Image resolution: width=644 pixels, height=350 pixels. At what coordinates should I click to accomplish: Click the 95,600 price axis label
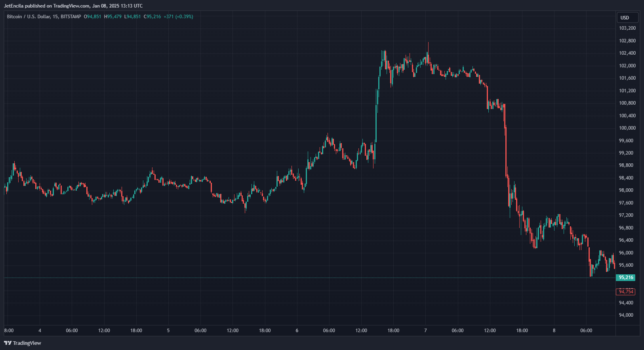pyautogui.click(x=626, y=265)
